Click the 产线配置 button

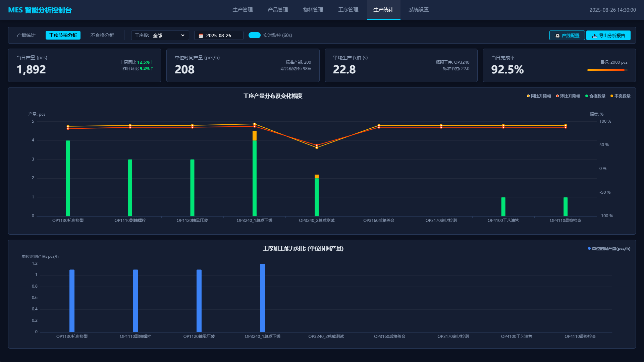(x=567, y=36)
